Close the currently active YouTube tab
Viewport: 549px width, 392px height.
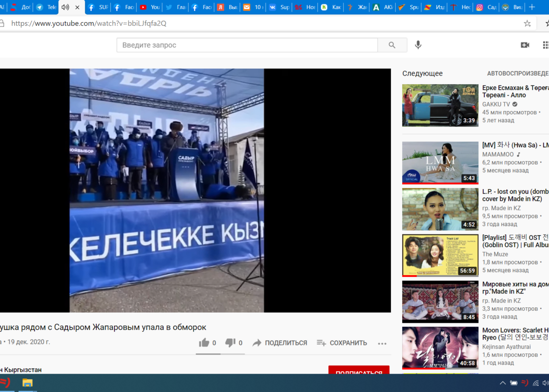pyautogui.click(x=77, y=7)
